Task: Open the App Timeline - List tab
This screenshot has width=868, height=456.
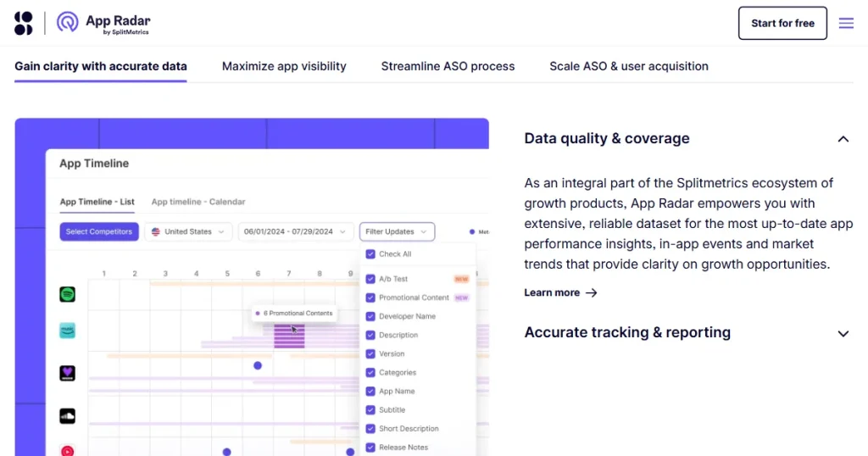Action: [x=97, y=202]
